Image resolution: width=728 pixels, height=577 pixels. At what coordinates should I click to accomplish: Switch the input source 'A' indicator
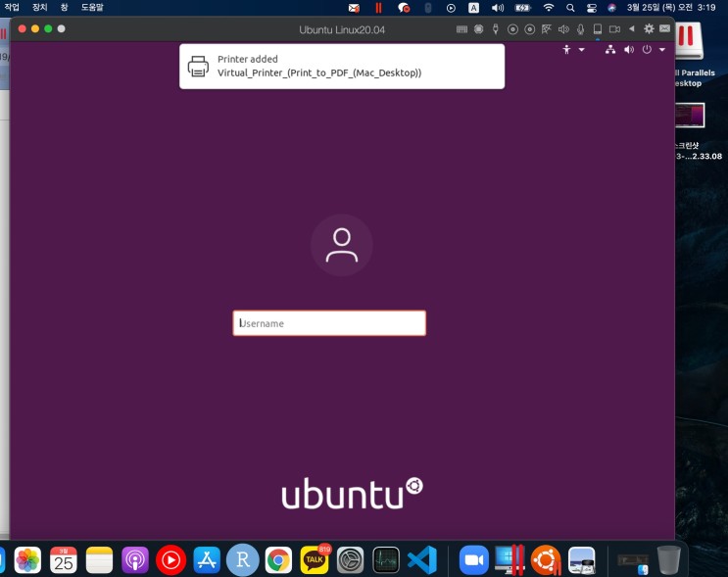pos(473,8)
